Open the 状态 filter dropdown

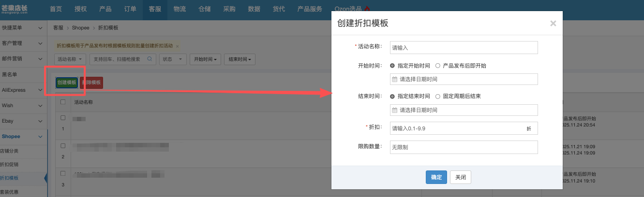(174, 59)
